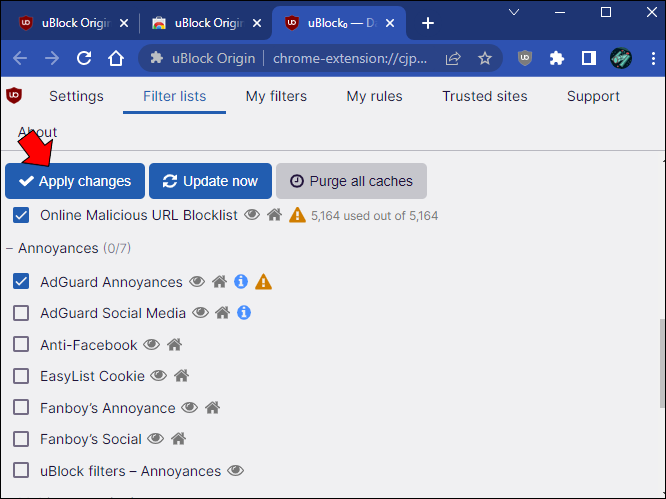This screenshot has width=666, height=499.
Task: View Anti-Facebook list content eye icon
Action: (152, 344)
